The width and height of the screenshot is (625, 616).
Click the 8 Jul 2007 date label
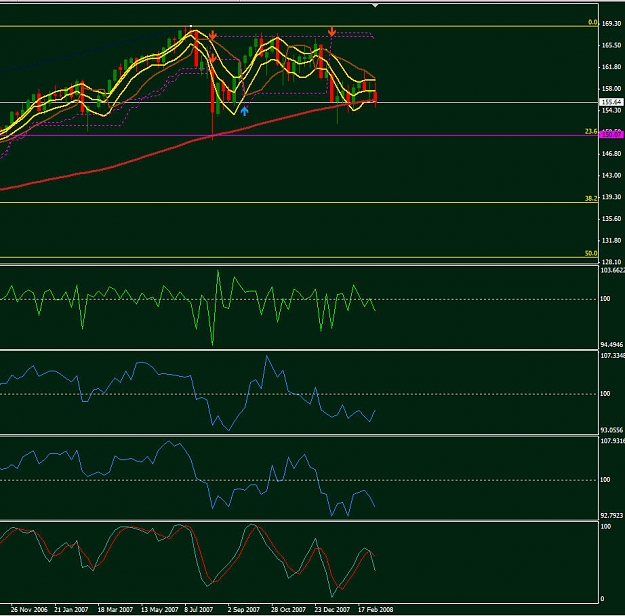point(199,610)
